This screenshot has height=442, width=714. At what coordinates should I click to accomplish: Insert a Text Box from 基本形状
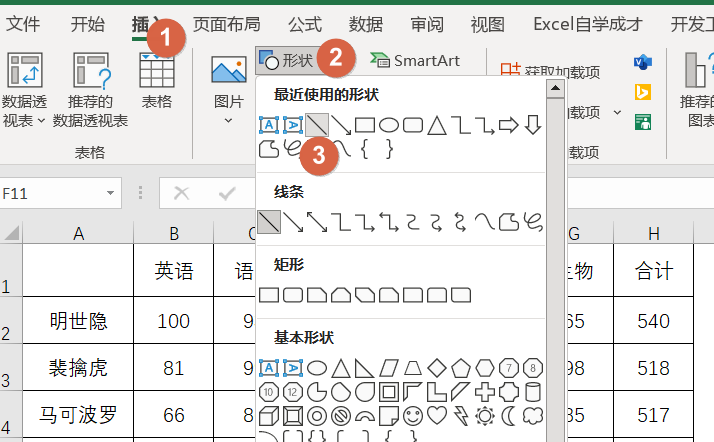point(269,368)
